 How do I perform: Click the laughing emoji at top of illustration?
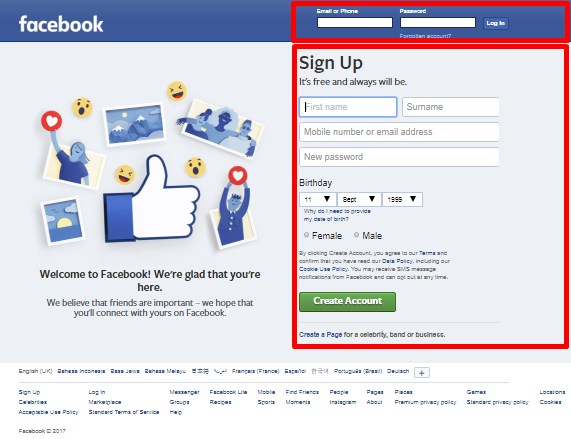(177, 91)
